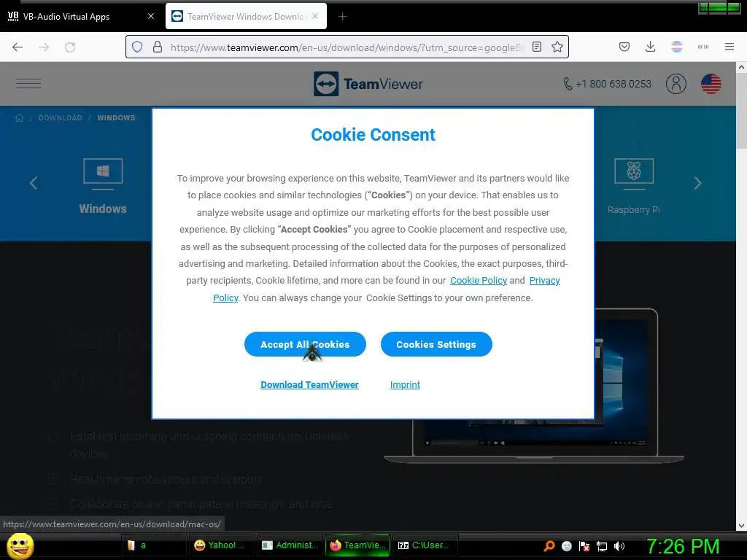This screenshot has width=747, height=560.
Task: Open the network tray icon
Action: tap(602, 546)
